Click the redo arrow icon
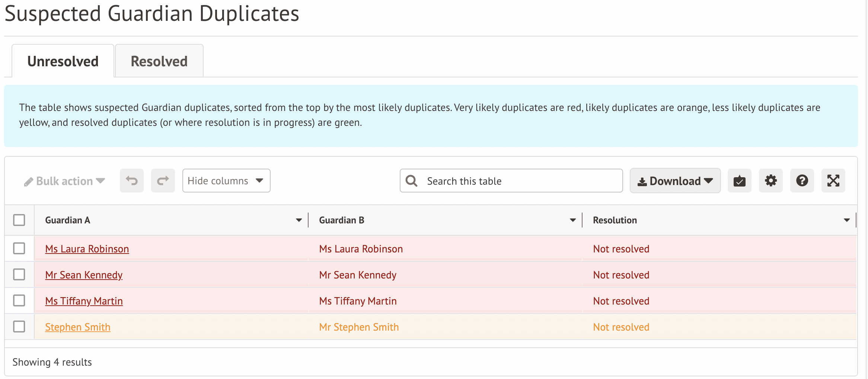This screenshot has width=868, height=379. (163, 181)
